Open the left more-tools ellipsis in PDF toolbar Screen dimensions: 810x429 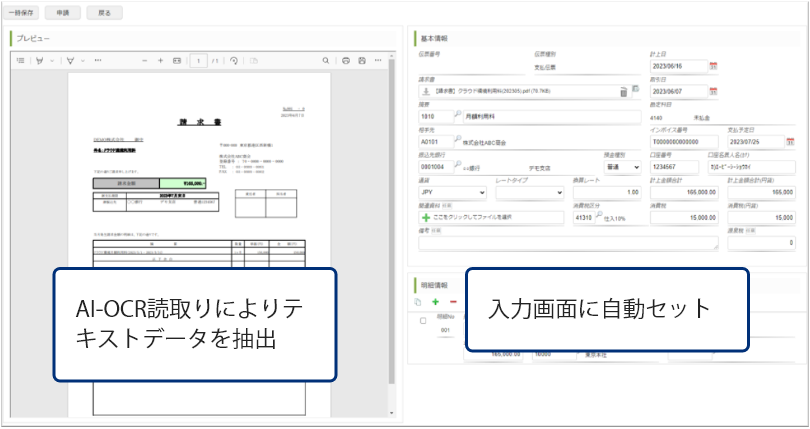click(98, 60)
